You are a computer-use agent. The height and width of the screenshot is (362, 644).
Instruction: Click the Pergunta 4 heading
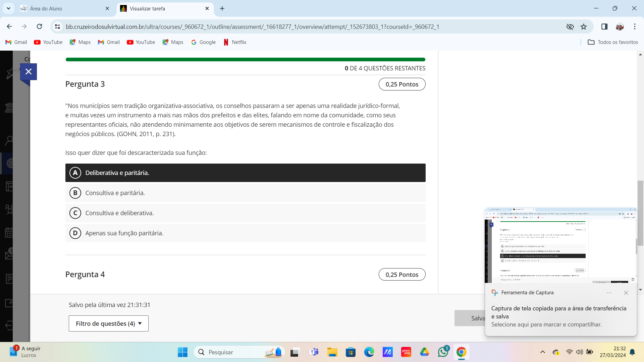(85, 274)
